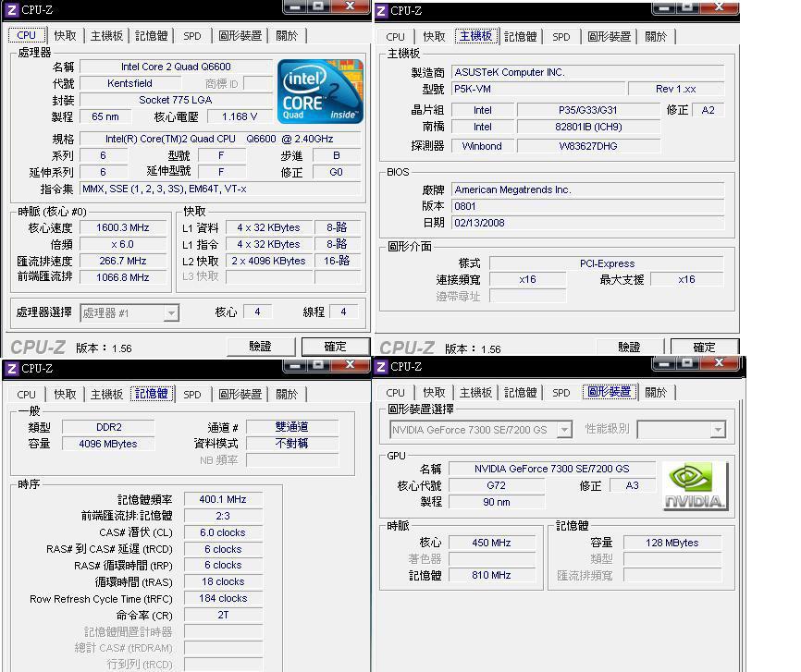Switch to SPD tab in the top-left window
The width and height of the screenshot is (801, 672).
[192, 36]
